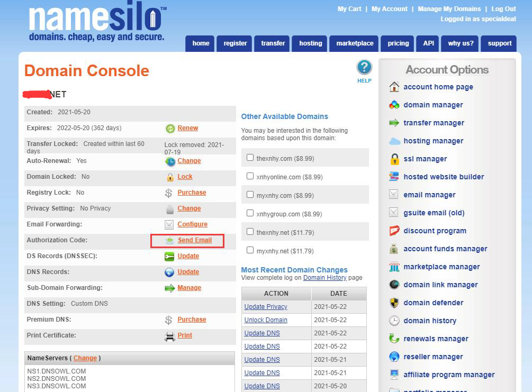
Task: Open domain link manager in Account Options
Action: coord(440,285)
